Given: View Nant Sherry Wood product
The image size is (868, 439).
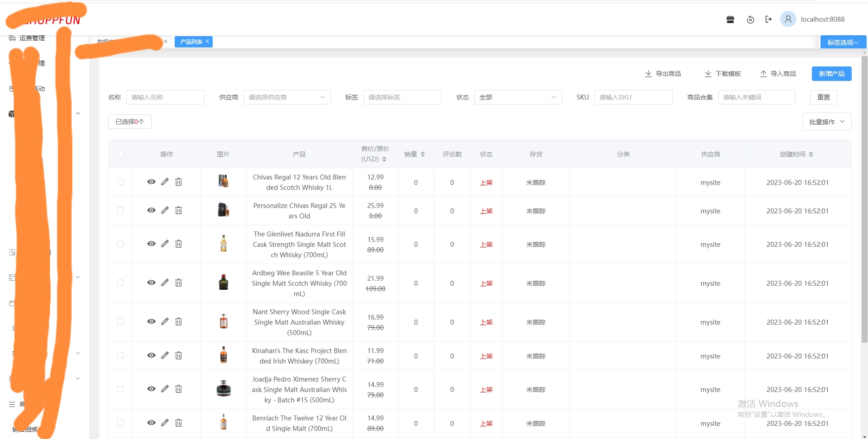Looking at the screenshot, I should pos(151,321).
